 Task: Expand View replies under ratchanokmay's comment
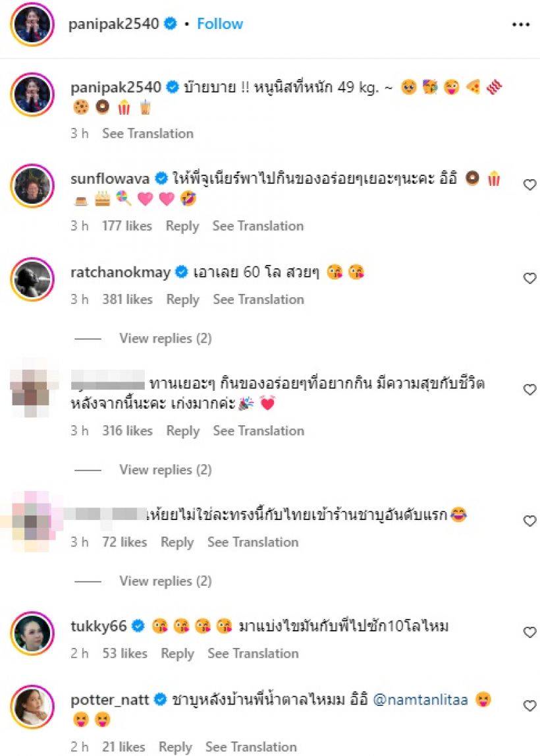click(x=165, y=339)
